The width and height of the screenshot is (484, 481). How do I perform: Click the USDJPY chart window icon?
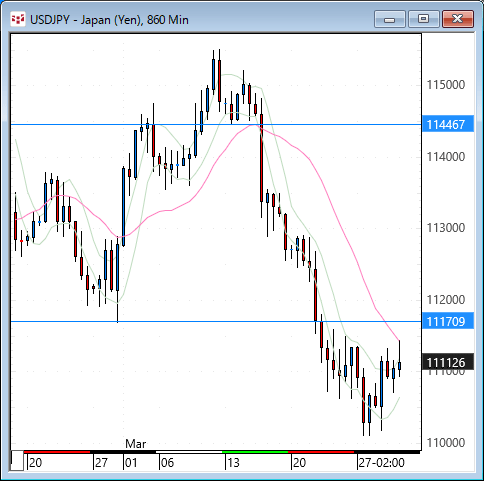[18, 19]
